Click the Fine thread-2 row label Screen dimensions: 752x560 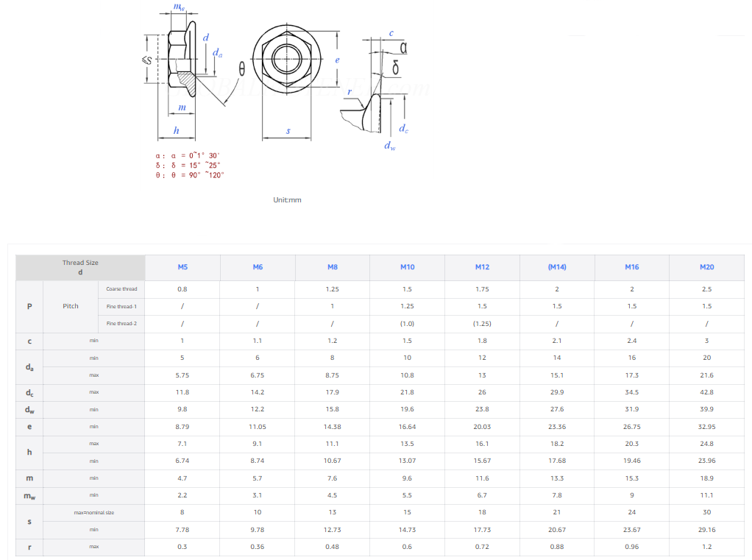coord(121,323)
